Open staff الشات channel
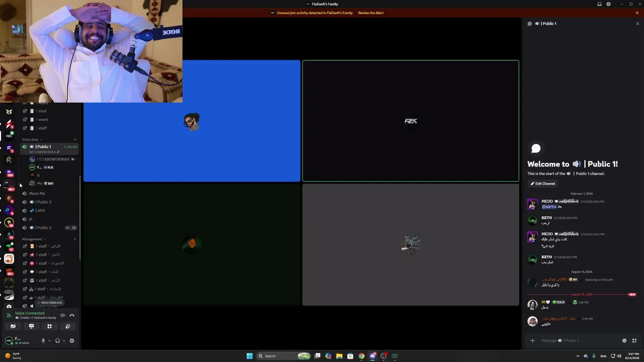Viewport: 644px width, 362px height. point(49,272)
